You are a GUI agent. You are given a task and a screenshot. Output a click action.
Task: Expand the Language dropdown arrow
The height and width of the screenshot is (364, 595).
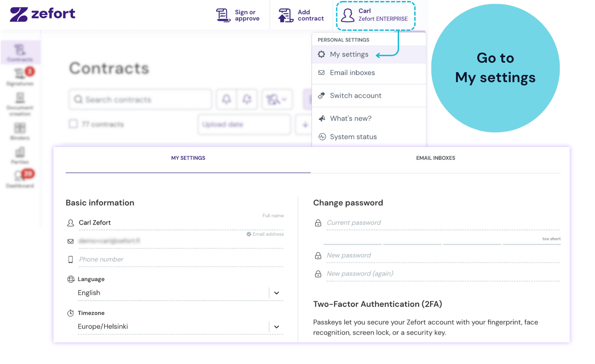tap(276, 293)
